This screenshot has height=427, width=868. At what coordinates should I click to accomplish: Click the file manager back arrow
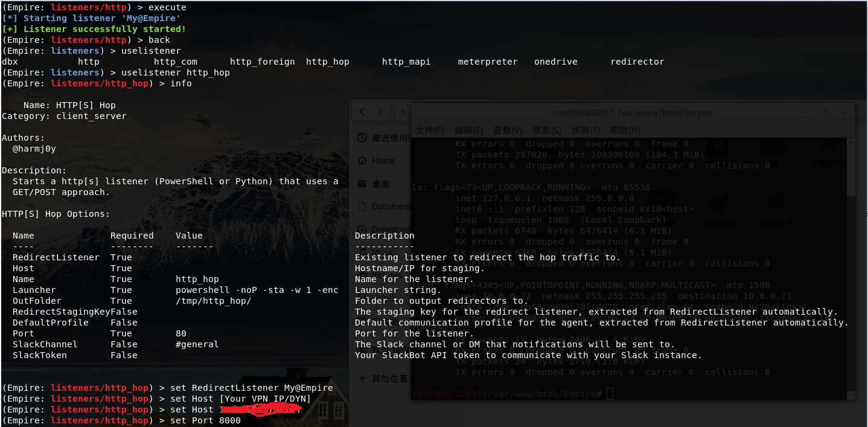pos(362,112)
